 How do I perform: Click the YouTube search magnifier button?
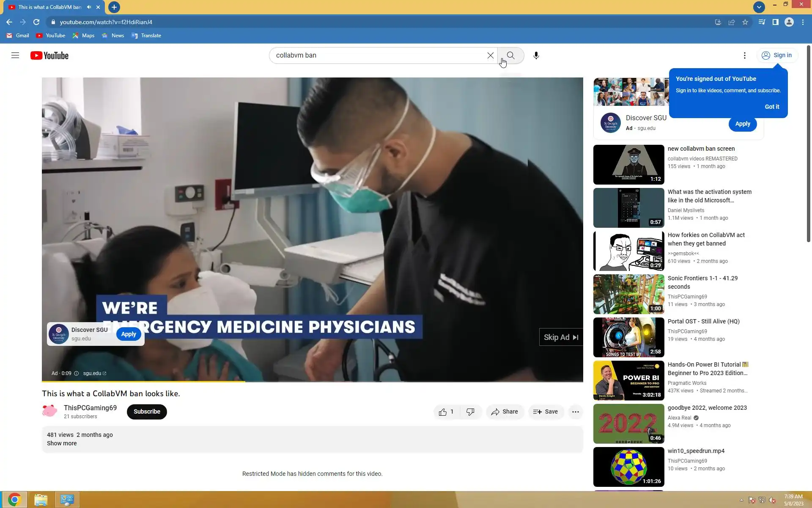(x=510, y=55)
